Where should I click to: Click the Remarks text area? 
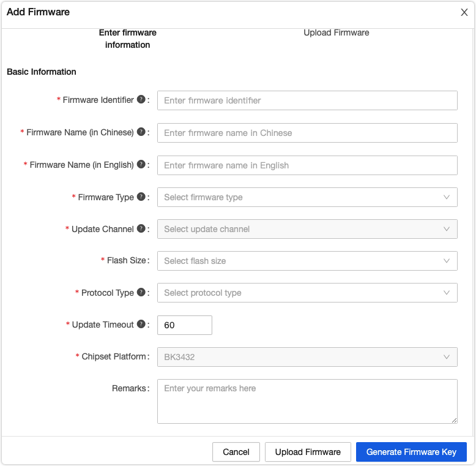point(307,401)
